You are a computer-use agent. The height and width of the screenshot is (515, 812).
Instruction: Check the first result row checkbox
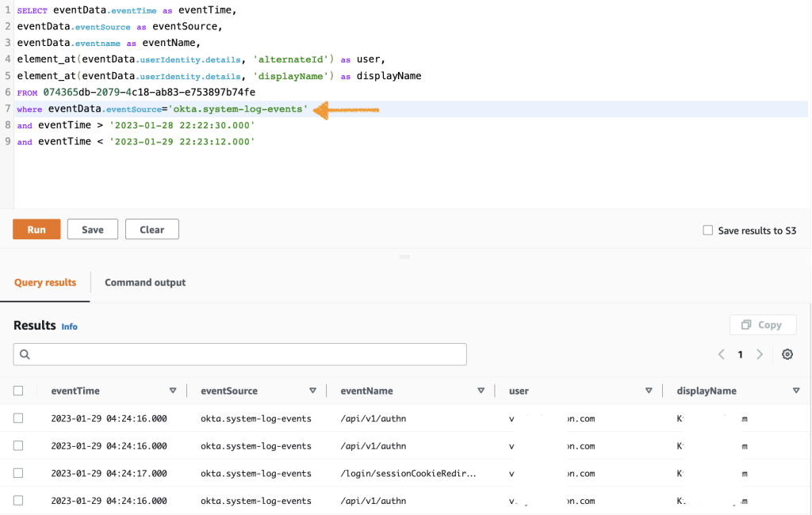19,418
